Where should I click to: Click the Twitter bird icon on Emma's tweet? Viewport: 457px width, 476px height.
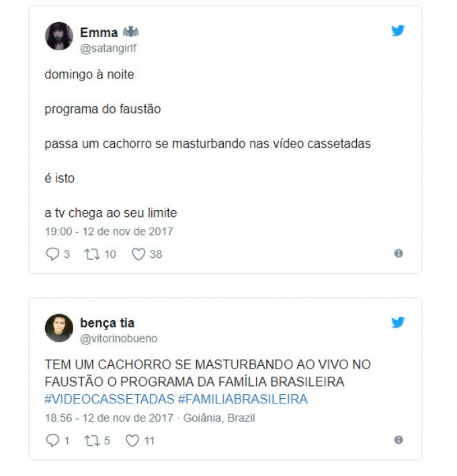pyautogui.click(x=398, y=30)
